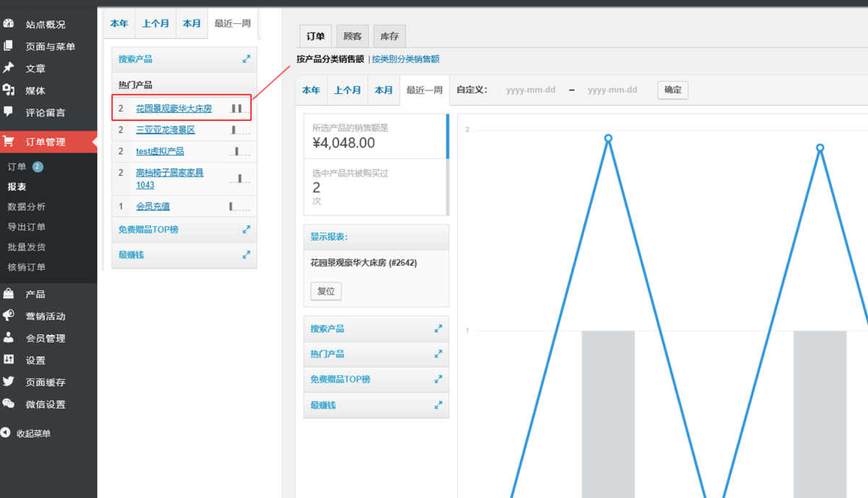This screenshot has height=498, width=868.
Task: Expand the left 最赚钱 panel
Action: pyautogui.click(x=246, y=255)
